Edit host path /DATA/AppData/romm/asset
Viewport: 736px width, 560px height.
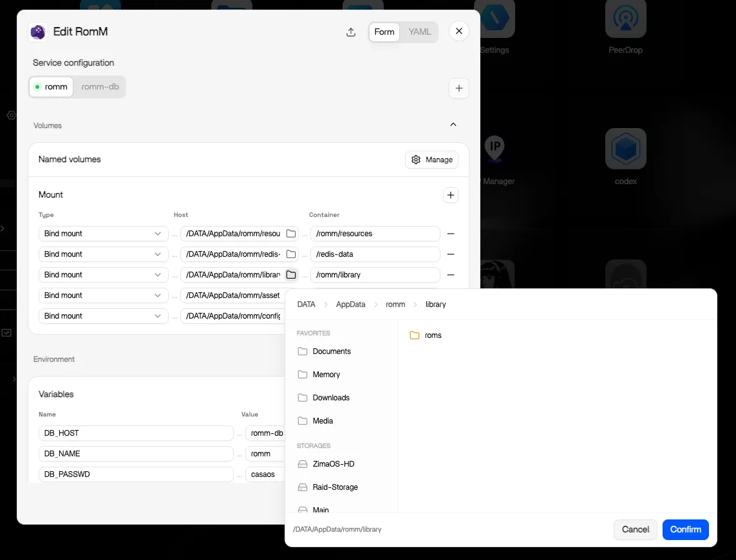click(x=233, y=295)
